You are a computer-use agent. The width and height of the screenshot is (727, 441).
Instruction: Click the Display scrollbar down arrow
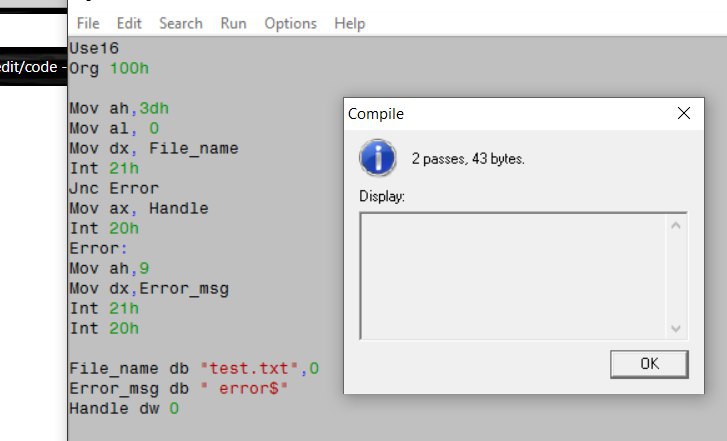pos(676,328)
